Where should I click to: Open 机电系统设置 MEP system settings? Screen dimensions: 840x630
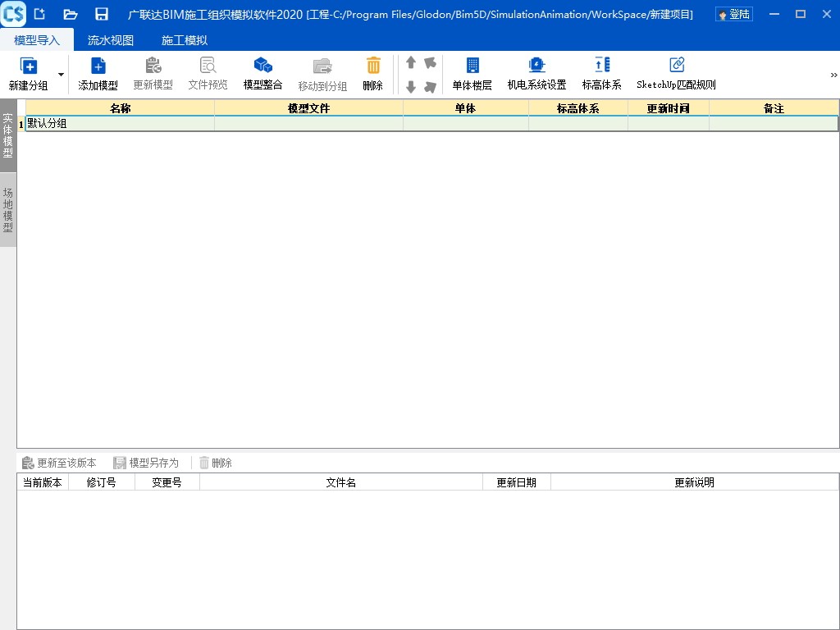pos(536,74)
